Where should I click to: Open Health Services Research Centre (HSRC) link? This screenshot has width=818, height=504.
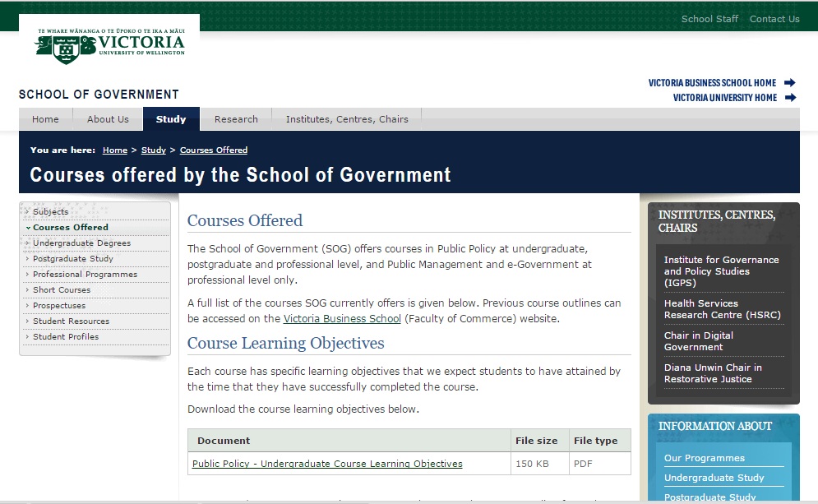coord(723,309)
